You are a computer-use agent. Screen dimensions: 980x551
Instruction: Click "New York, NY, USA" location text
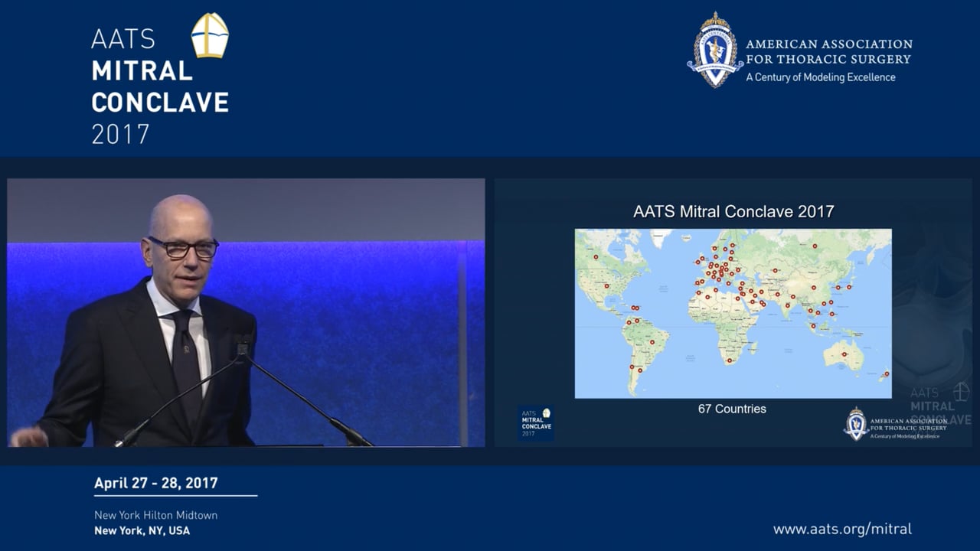click(x=142, y=530)
